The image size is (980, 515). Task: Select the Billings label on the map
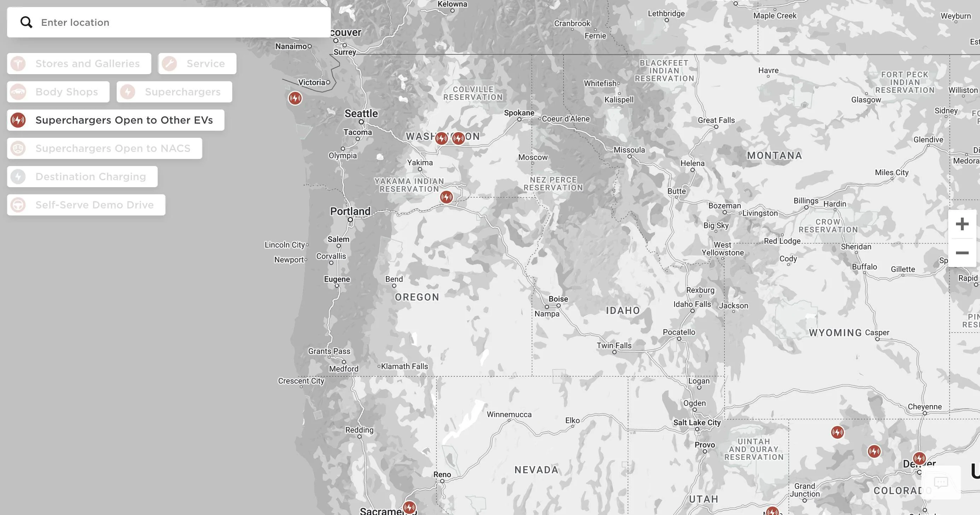[806, 201]
